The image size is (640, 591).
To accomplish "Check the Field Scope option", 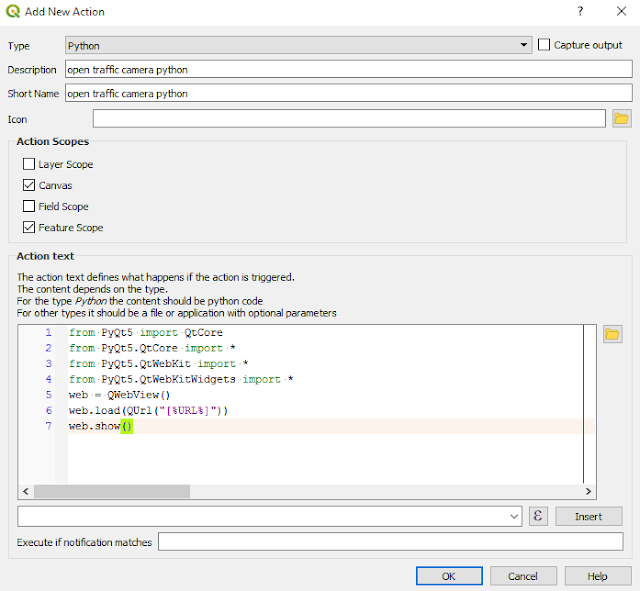I will [x=29, y=206].
